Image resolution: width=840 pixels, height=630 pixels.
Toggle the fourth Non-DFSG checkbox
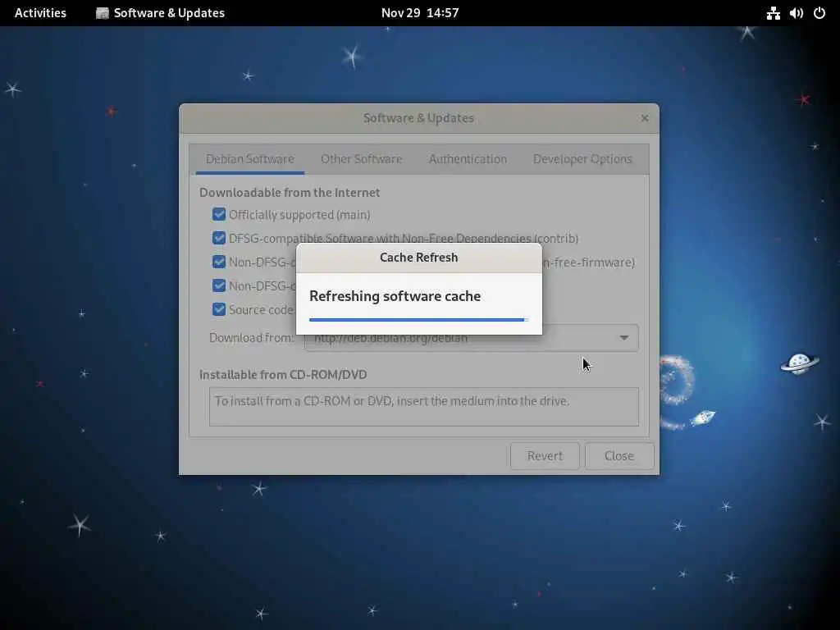(x=218, y=285)
